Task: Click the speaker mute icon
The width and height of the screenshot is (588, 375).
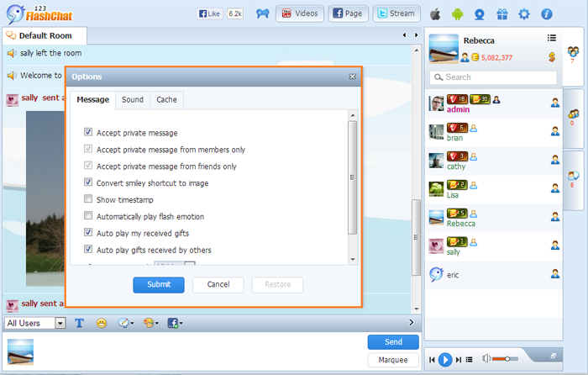Action: (486, 359)
